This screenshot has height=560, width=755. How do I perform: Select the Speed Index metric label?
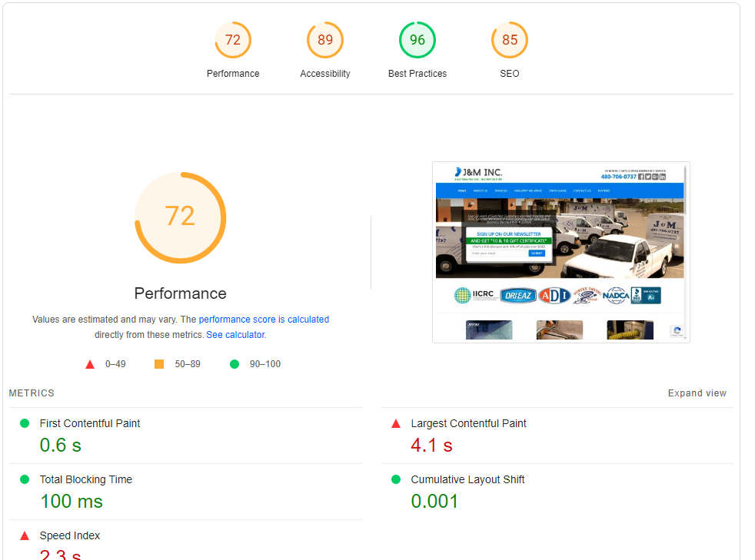(70, 535)
